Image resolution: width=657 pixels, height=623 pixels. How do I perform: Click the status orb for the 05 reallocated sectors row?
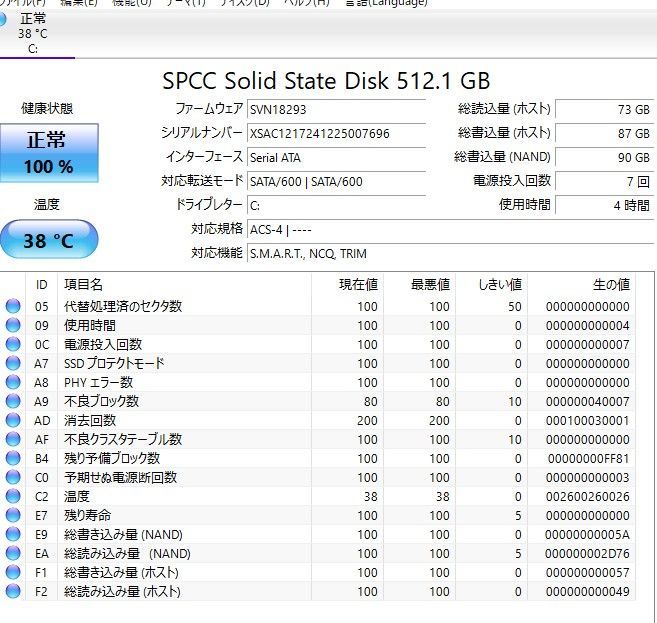(13, 307)
